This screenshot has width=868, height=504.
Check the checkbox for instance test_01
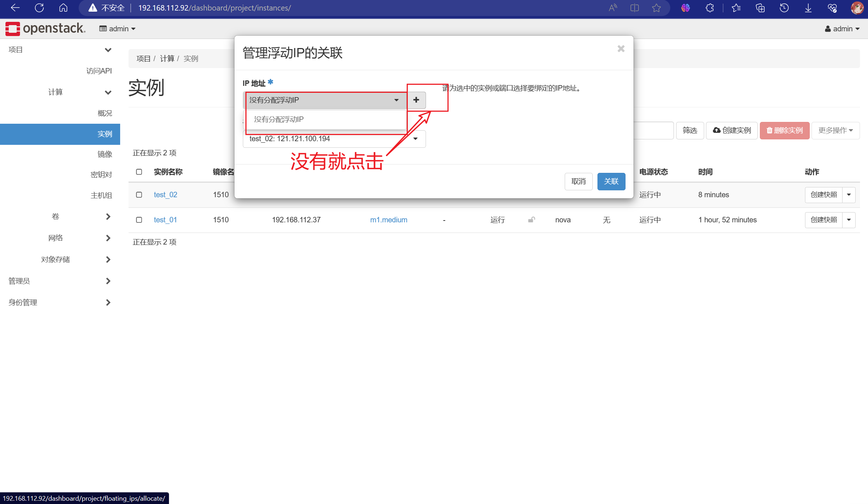point(139,219)
